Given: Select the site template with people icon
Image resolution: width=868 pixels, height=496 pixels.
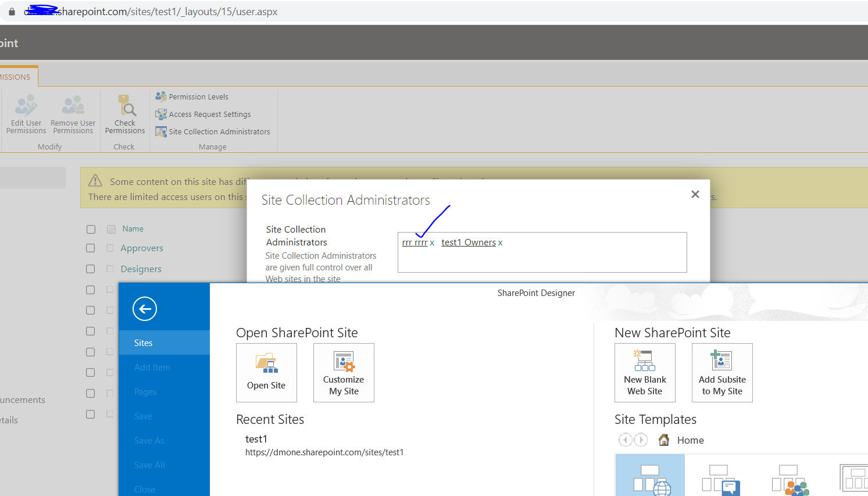Looking at the screenshot, I should [x=790, y=480].
